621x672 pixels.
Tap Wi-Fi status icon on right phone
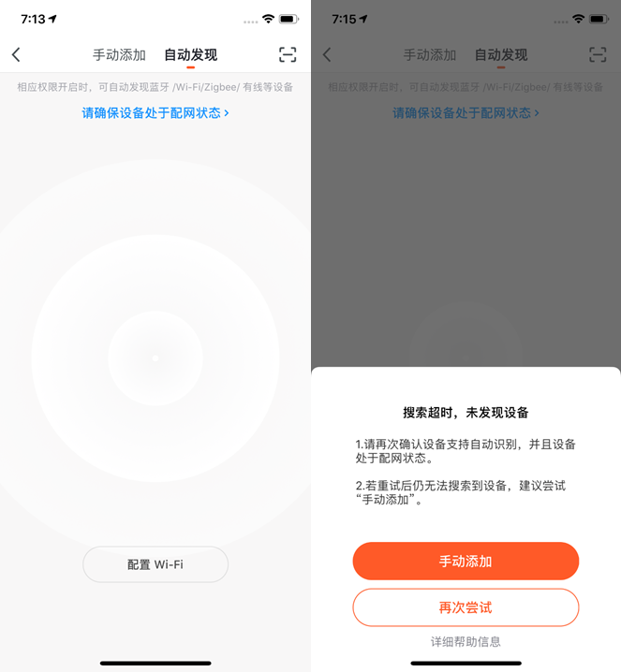coord(579,19)
